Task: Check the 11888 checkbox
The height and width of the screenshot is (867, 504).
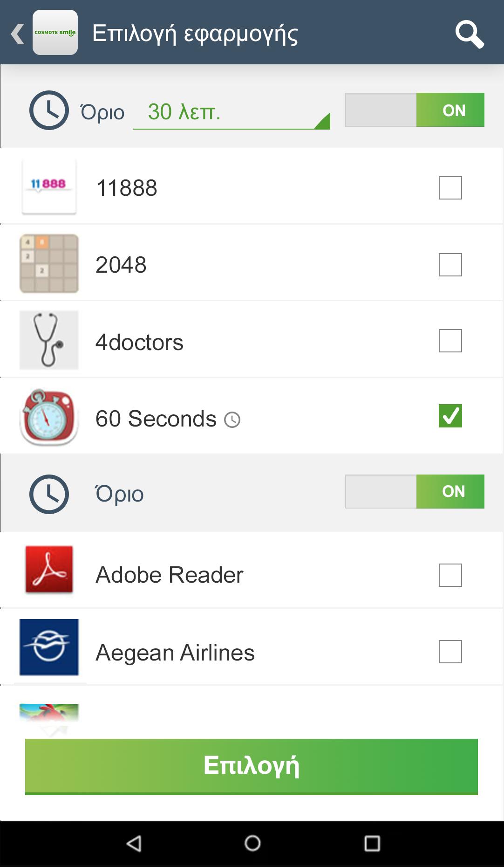Action: [x=450, y=188]
